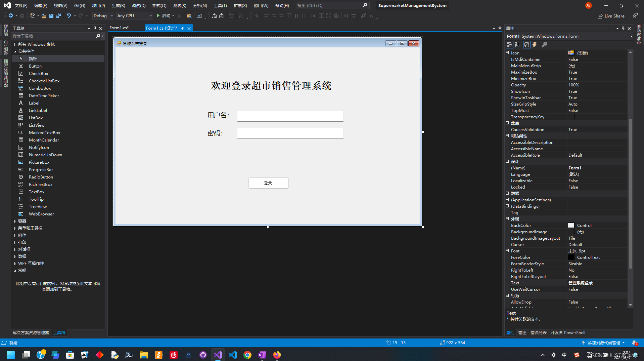Click the Bring to Front layout icon
The image size is (644, 361).
coord(363,16)
